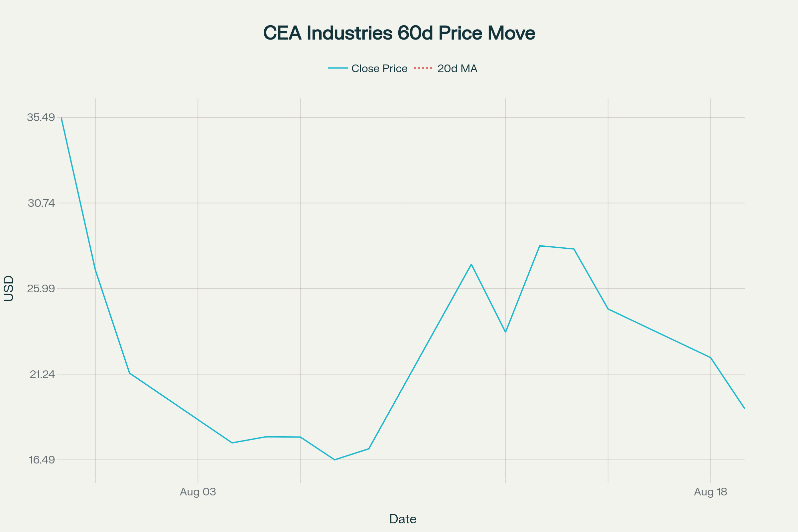Click the line point above Aug 18
The width and height of the screenshot is (798, 532).
click(x=711, y=358)
